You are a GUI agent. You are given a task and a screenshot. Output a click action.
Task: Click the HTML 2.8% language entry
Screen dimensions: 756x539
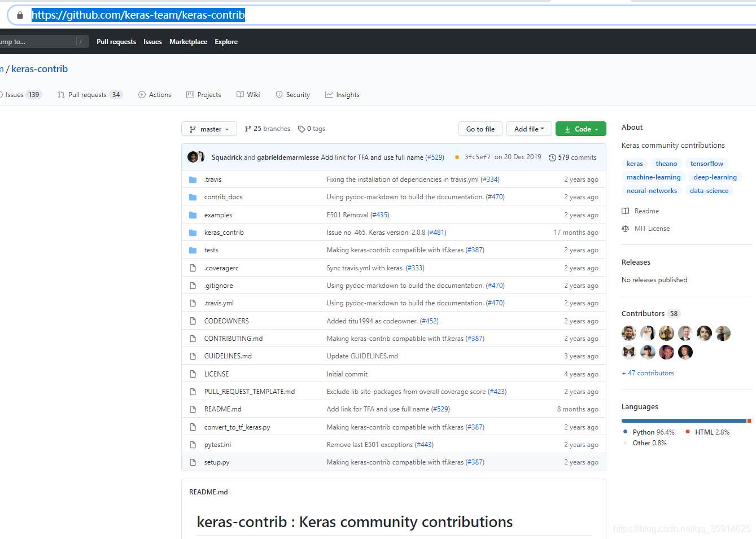click(x=707, y=432)
